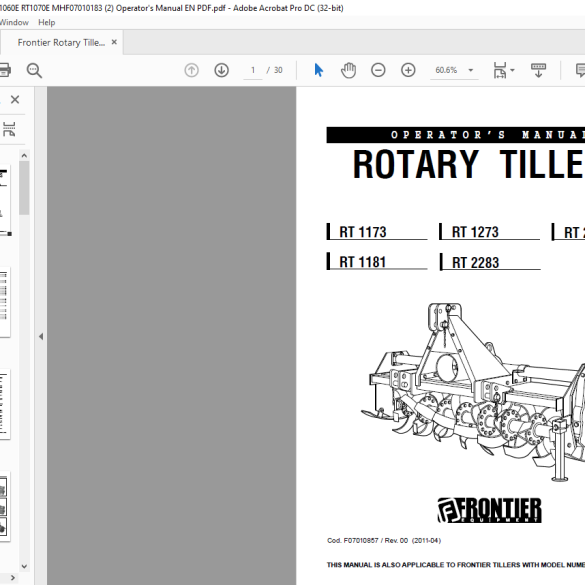Click the Operator's Manual header banner

(456, 135)
